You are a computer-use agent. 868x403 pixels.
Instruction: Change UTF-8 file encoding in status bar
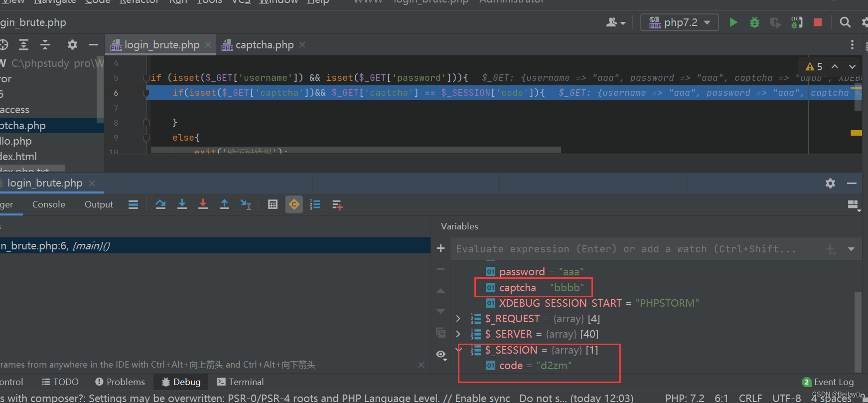coord(786,398)
